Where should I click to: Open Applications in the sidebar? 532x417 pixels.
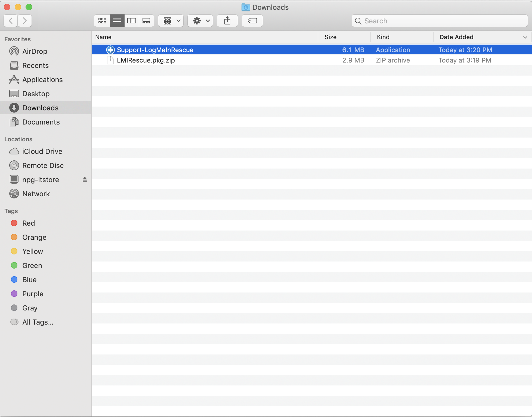[x=46, y=79]
